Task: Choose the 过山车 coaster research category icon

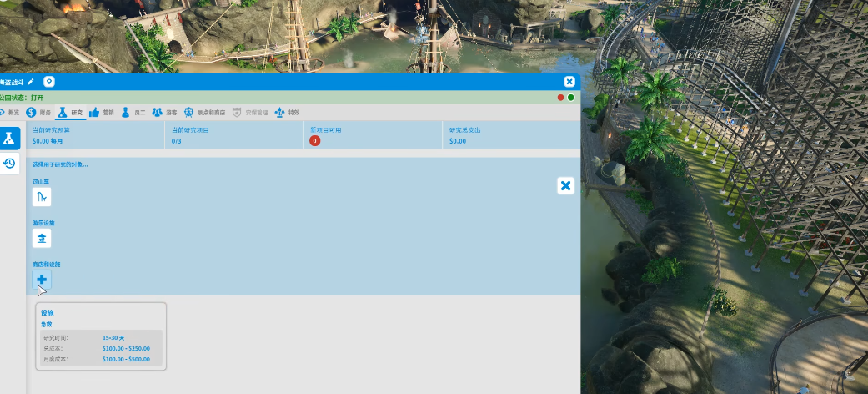Action: 42,197
